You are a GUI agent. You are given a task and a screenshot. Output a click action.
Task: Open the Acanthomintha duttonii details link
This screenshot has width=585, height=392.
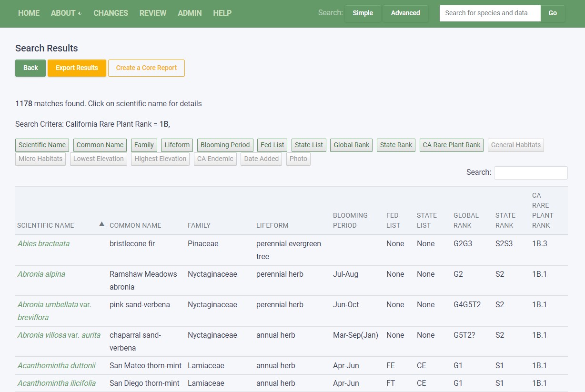coord(56,365)
